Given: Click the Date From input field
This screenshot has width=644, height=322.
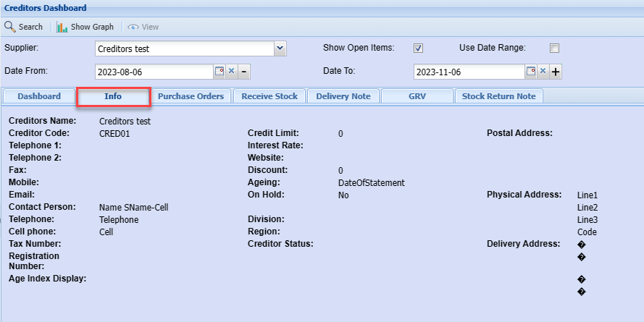Looking at the screenshot, I should click(x=154, y=72).
